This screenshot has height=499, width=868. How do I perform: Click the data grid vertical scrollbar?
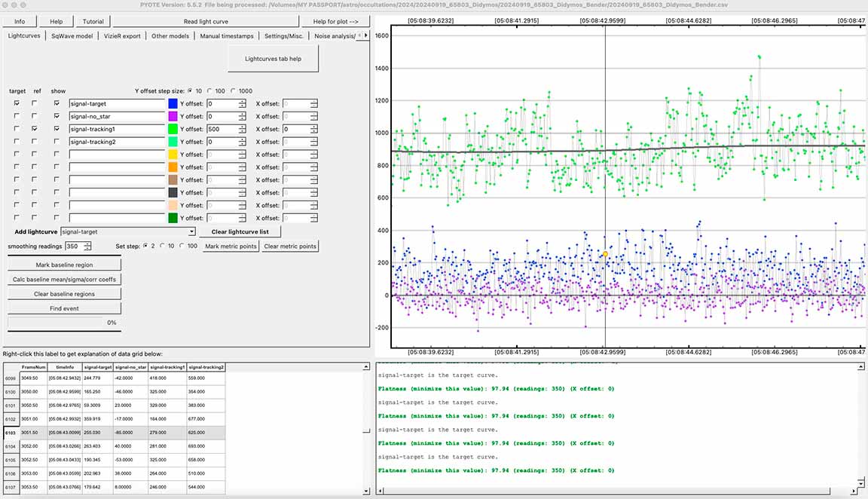point(366,429)
